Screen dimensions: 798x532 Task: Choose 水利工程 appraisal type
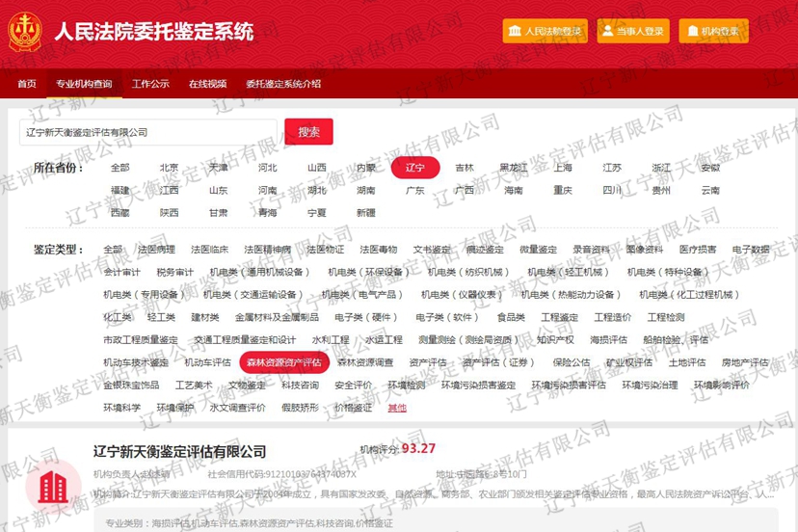pyautogui.click(x=331, y=340)
